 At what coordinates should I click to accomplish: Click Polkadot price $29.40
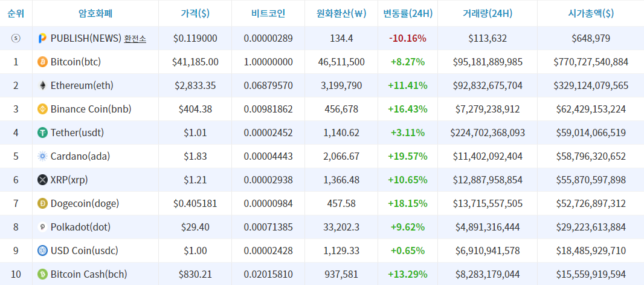tap(195, 227)
